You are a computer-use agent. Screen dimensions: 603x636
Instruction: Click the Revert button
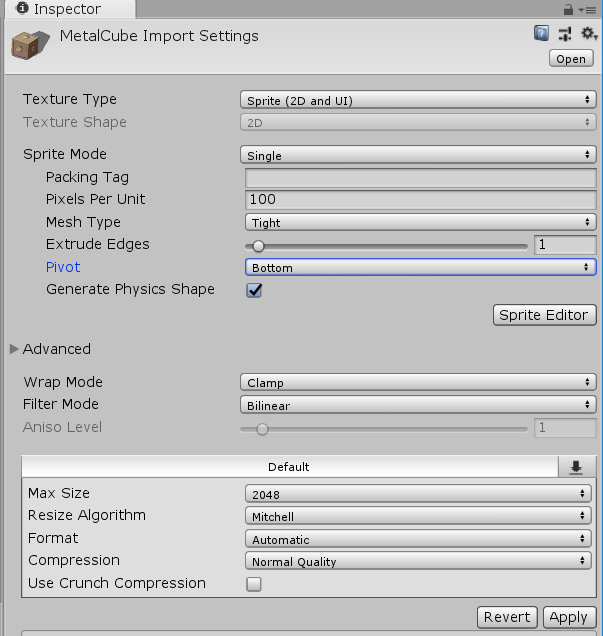507,617
